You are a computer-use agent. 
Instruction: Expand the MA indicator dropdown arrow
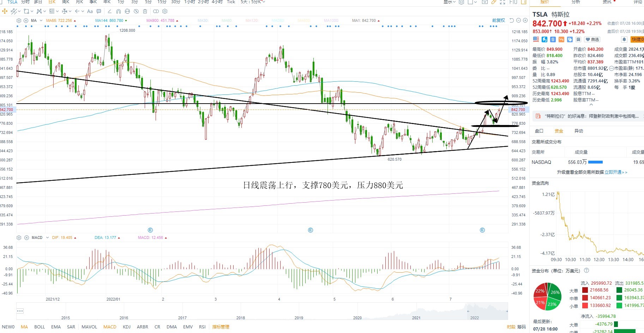point(41,20)
